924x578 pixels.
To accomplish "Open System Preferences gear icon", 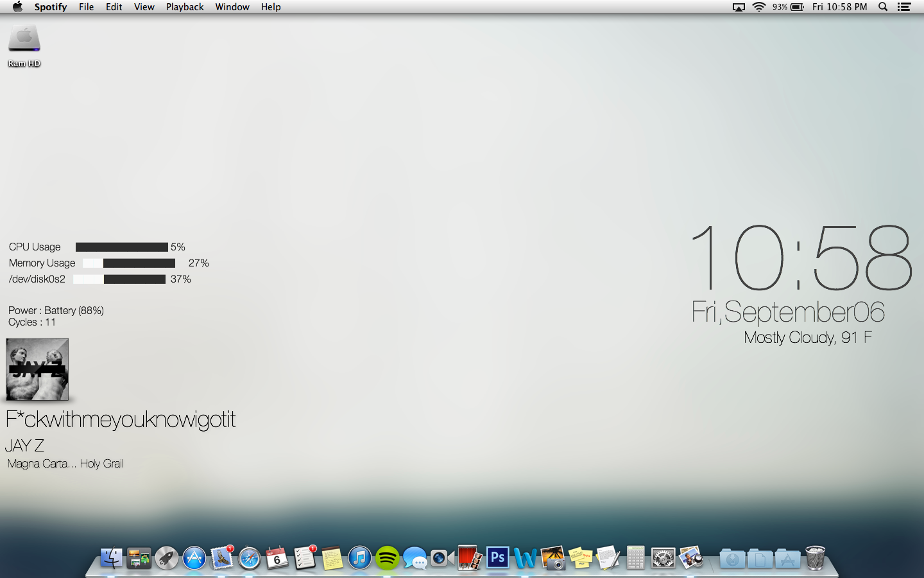I will coord(663,557).
